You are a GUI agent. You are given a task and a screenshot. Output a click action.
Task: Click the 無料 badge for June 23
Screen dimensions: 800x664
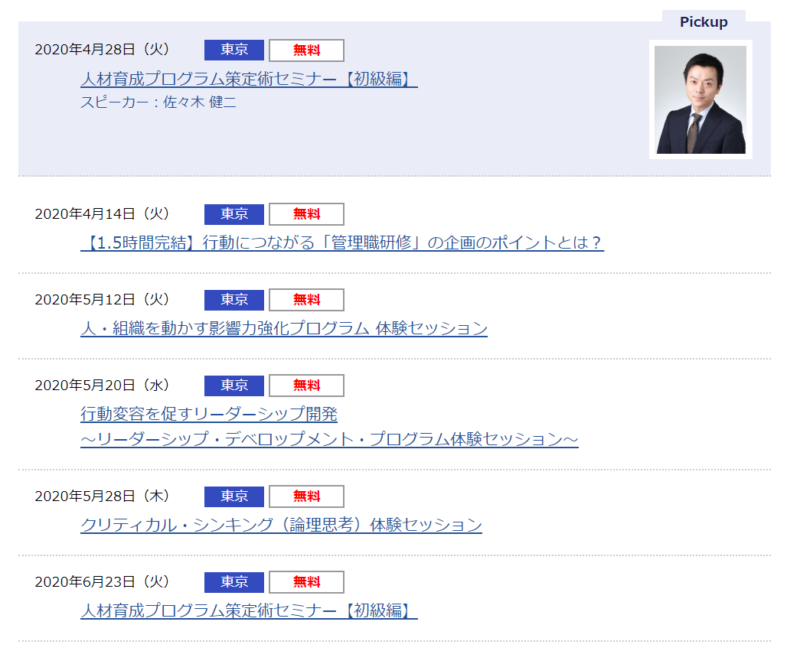tap(307, 582)
